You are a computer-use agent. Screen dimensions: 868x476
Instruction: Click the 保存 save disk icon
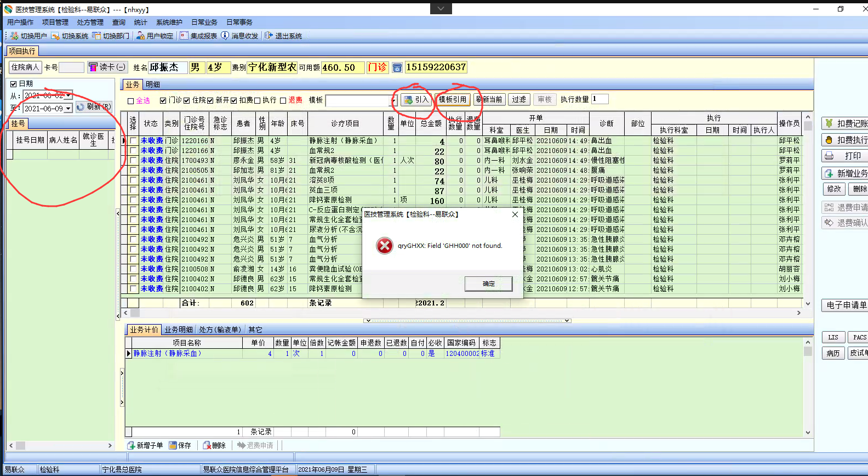(x=173, y=445)
